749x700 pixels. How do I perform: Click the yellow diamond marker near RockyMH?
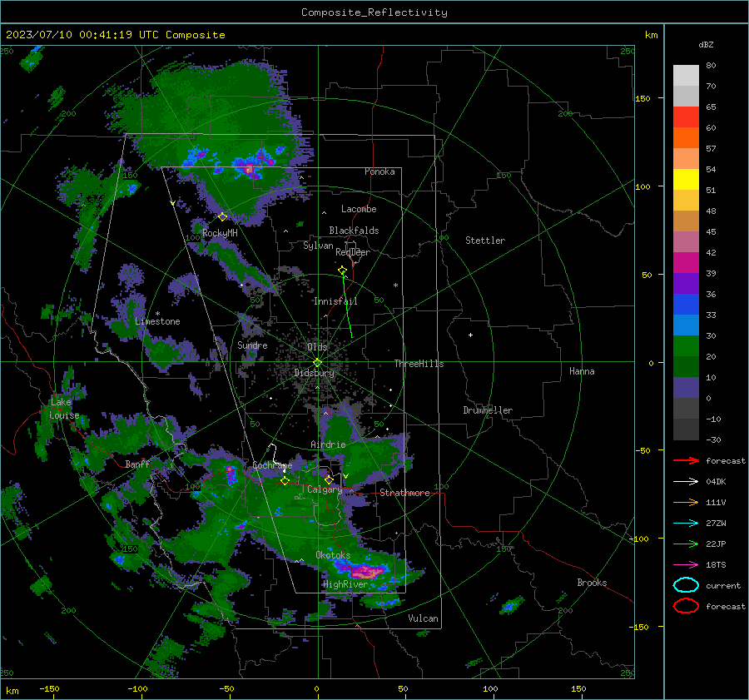coord(222,217)
